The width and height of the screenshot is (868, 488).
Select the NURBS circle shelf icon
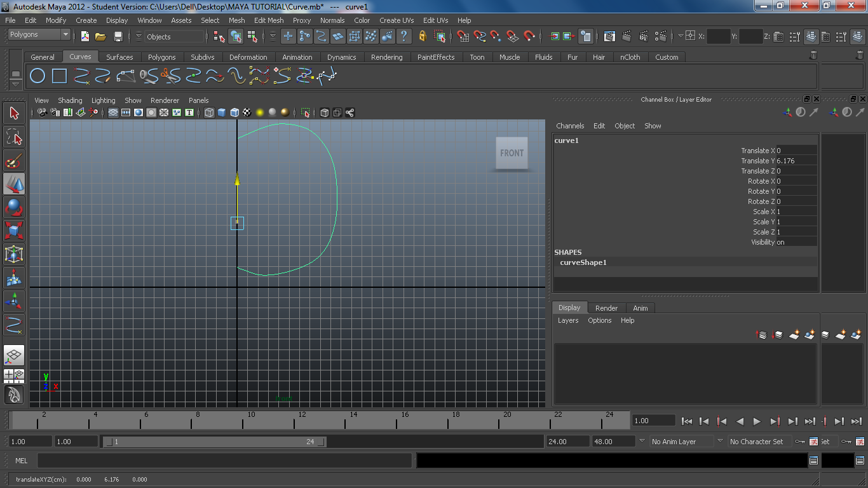click(x=38, y=77)
